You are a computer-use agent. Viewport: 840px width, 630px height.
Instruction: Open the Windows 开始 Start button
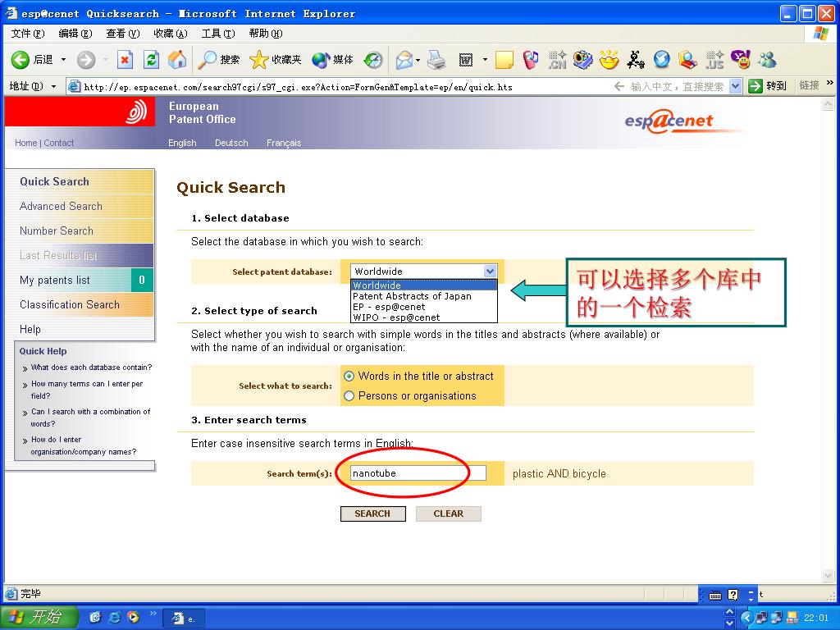39,617
